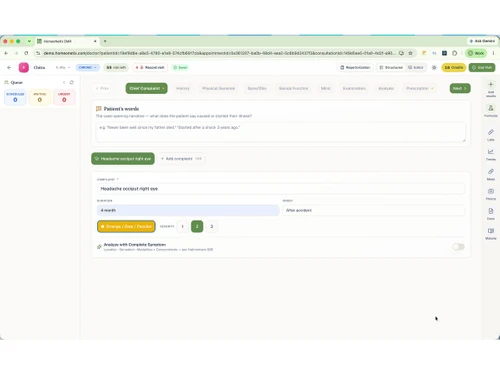
Task: Switch to Structured view mode
Action: [x=391, y=67]
